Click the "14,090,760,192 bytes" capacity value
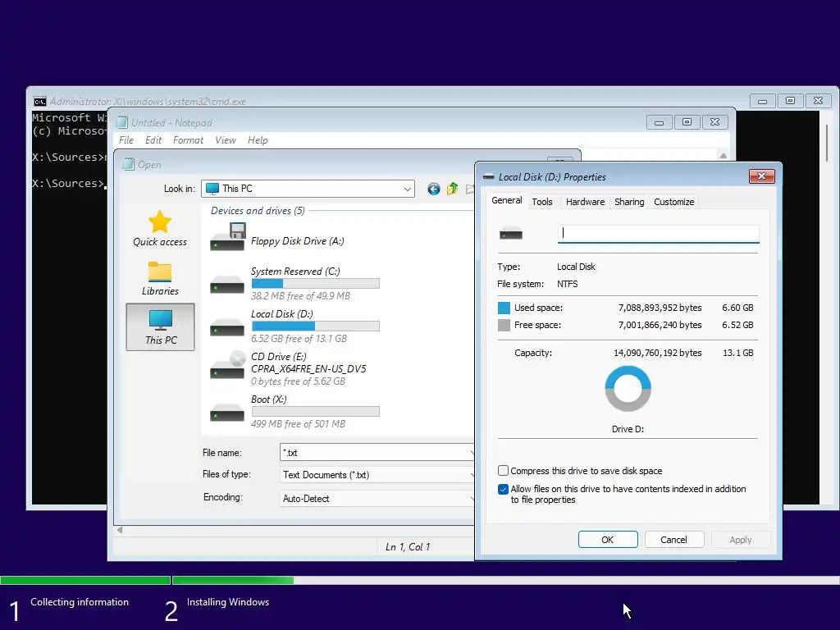Screen dimensions: 840x630 [657, 353]
